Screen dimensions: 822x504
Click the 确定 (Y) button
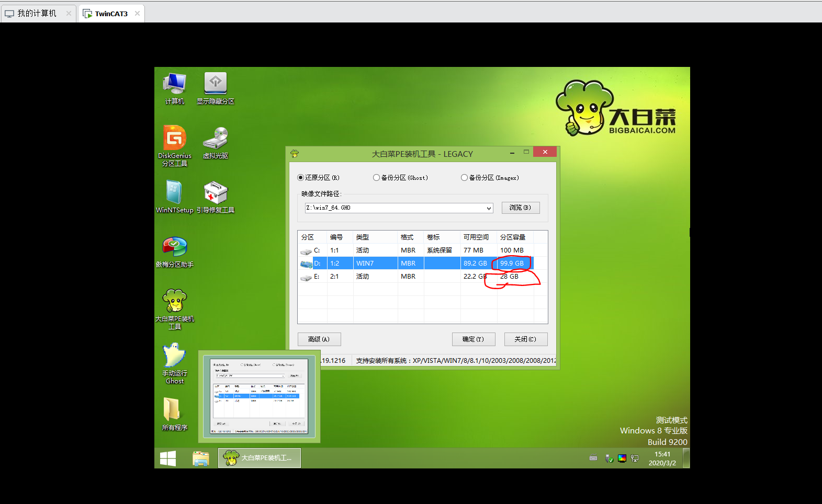(474, 339)
